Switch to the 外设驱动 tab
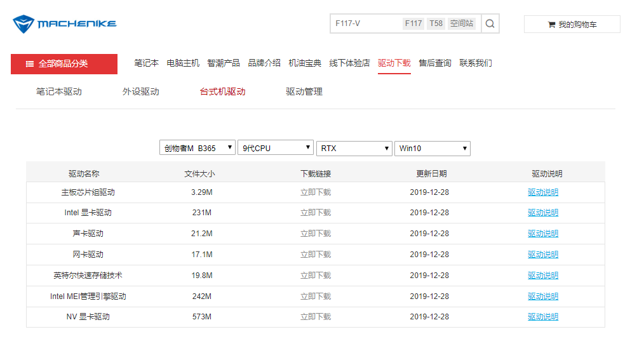 [x=140, y=91]
